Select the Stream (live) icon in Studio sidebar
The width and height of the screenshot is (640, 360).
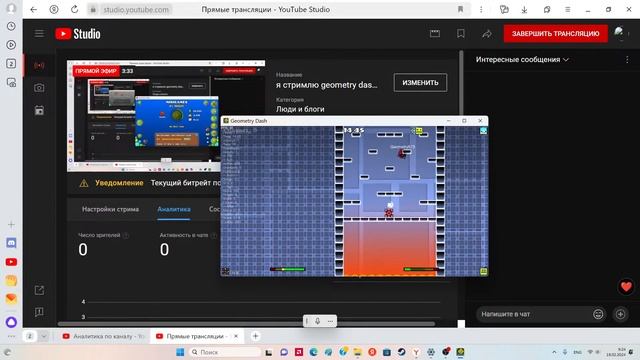pyautogui.click(x=39, y=65)
